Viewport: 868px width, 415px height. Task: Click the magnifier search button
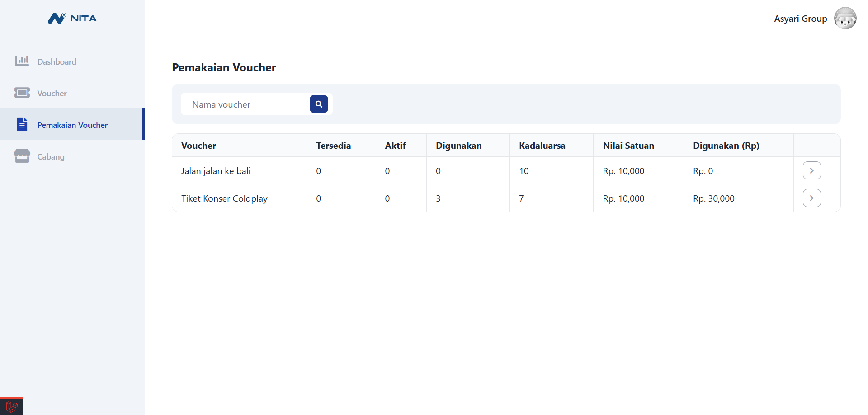319,104
